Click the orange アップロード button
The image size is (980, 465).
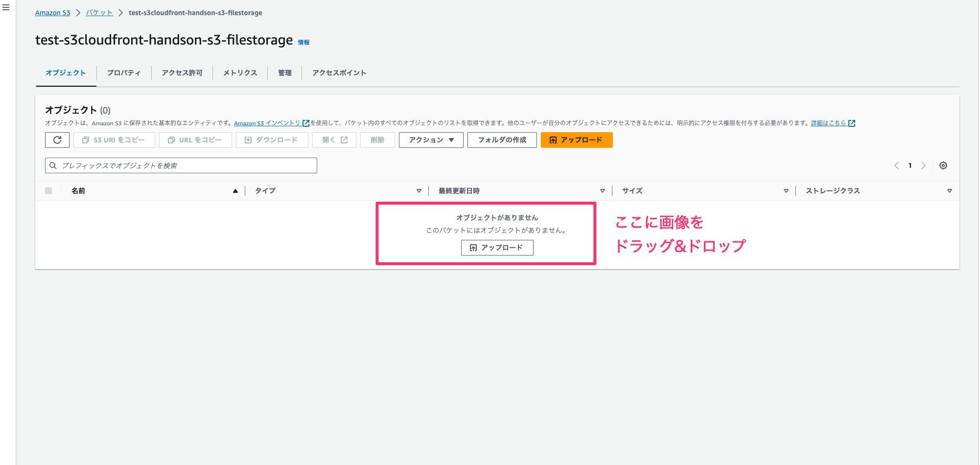(x=576, y=140)
